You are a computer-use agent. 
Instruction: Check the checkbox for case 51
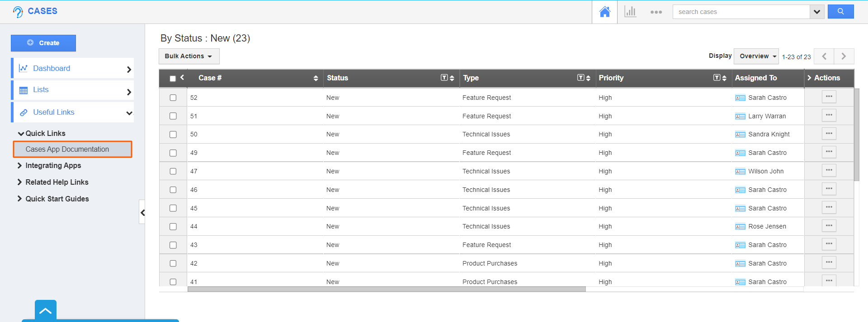click(x=173, y=116)
